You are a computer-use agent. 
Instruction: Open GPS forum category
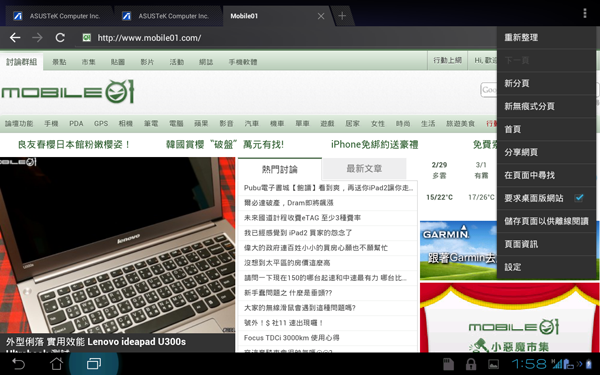[101, 123]
